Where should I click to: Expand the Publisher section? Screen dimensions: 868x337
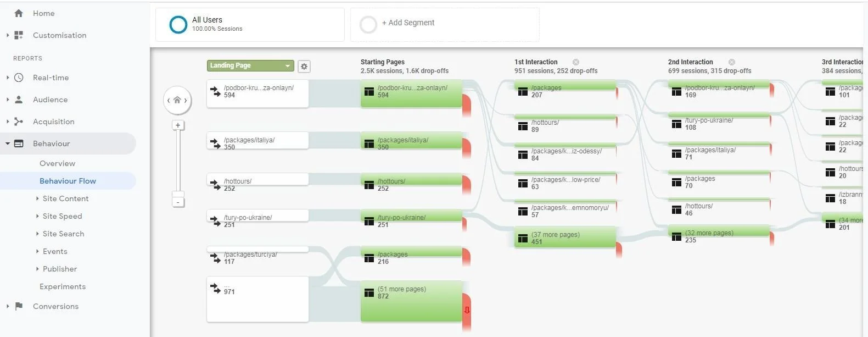click(59, 269)
